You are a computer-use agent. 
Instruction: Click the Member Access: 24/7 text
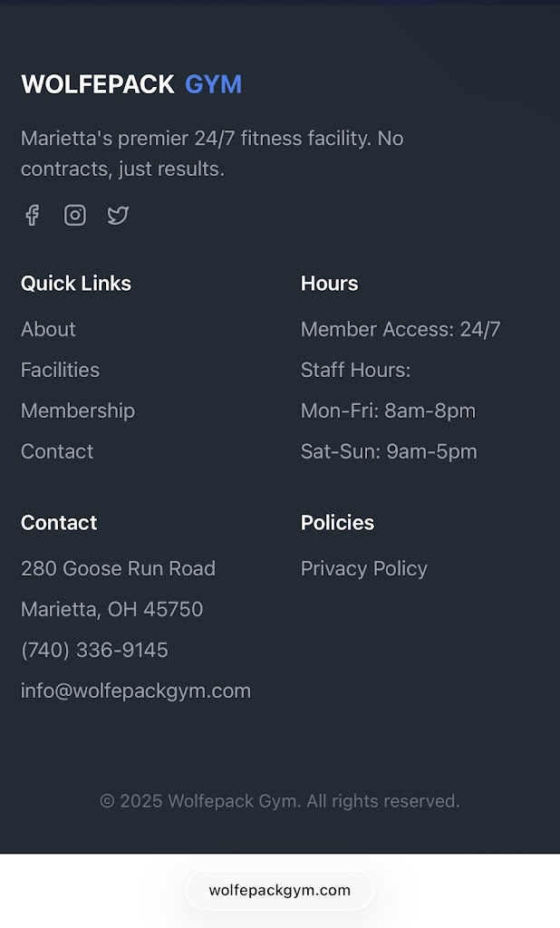(x=401, y=329)
